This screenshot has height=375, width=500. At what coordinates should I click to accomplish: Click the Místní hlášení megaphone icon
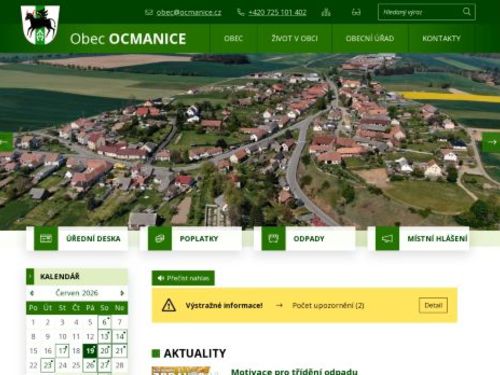(387, 238)
